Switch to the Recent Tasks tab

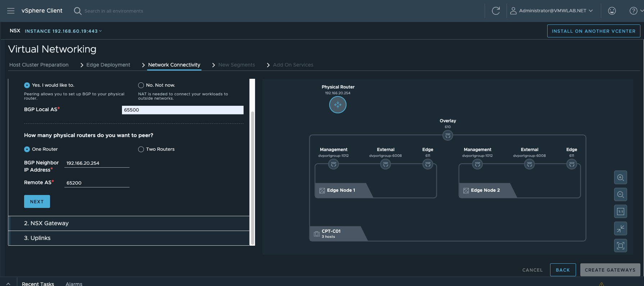(x=38, y=284)
